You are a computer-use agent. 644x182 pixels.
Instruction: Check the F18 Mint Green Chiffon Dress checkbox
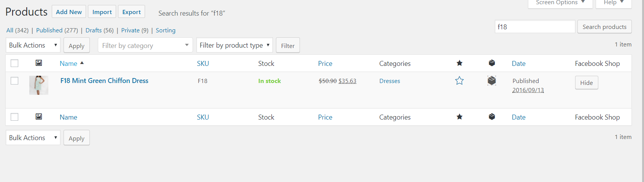coord(14,81)
